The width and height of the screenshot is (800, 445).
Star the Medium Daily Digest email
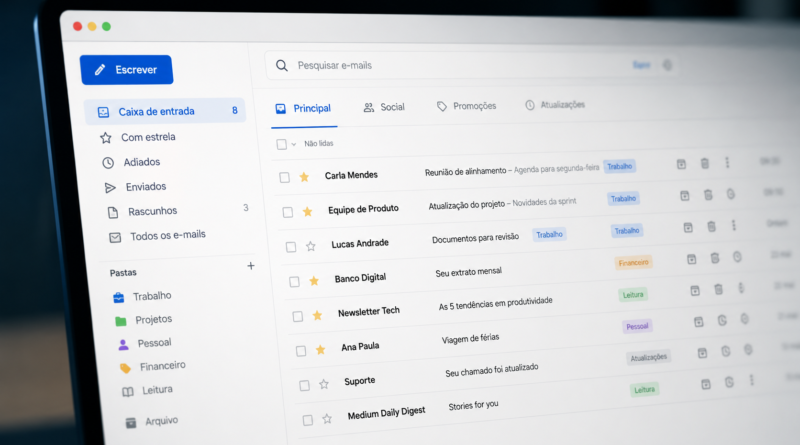click(x=327, y=419)
